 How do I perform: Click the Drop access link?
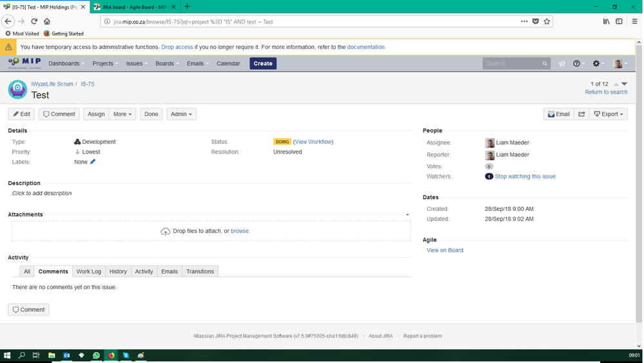(x=177, y=47)
